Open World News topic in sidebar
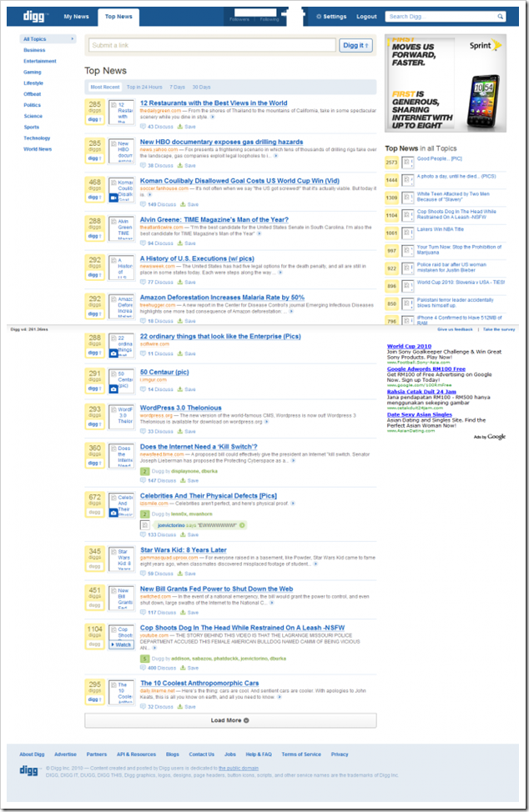The width and height of the screenshot is (529, 812). 38,149
